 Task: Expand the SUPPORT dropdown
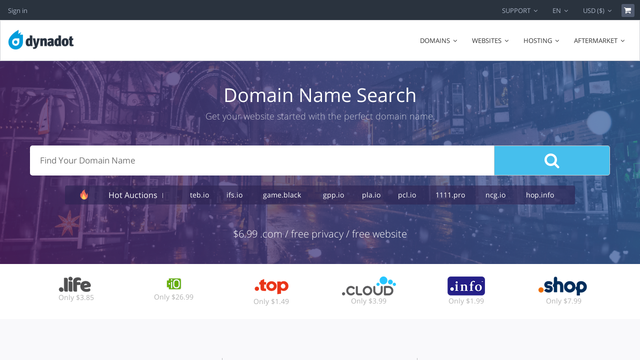pyautogui.click(x=520, y=11)
